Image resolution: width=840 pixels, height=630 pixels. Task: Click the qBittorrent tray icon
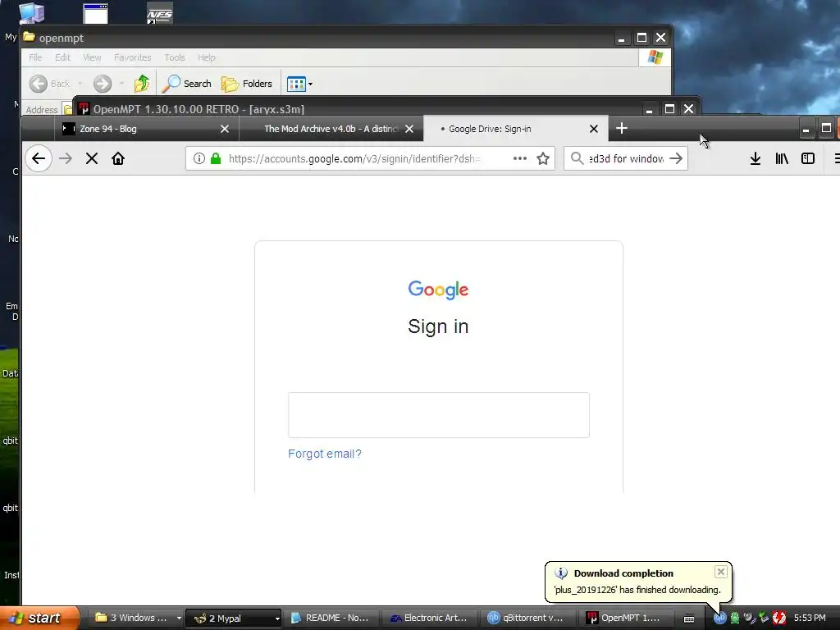point(719,618)
